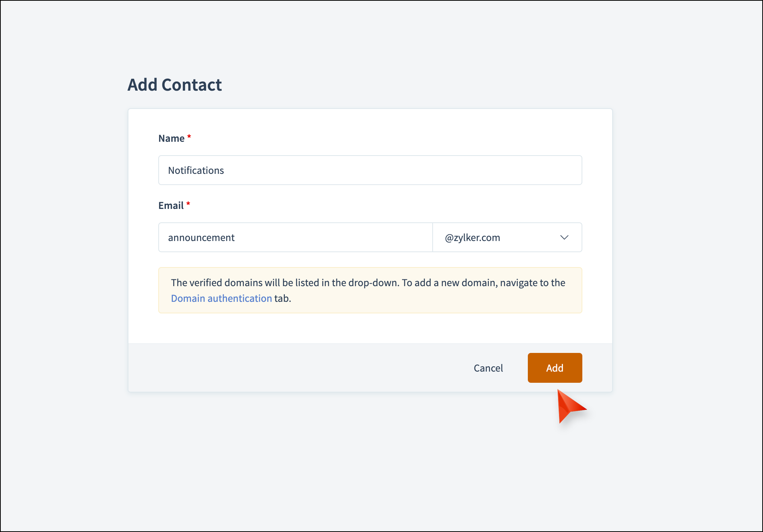Click the Email username input field
The width and height of the screenshot is (763, 532).
(x=295, y=238)
